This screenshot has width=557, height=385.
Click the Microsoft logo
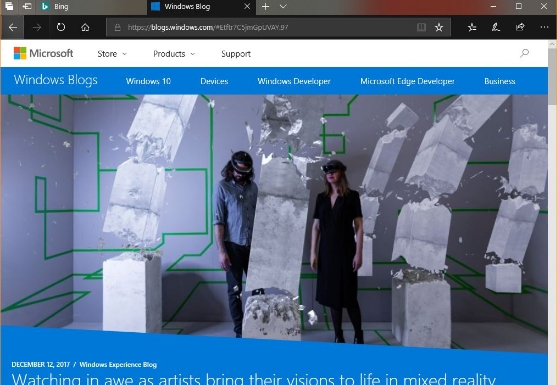[43, 53]
